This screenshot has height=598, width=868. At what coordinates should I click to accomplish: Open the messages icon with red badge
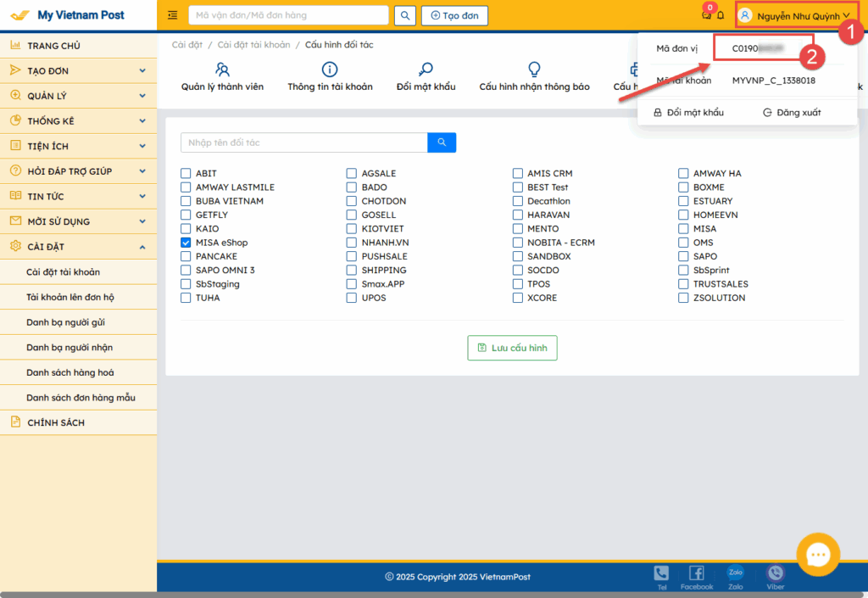tap(706, 15)
